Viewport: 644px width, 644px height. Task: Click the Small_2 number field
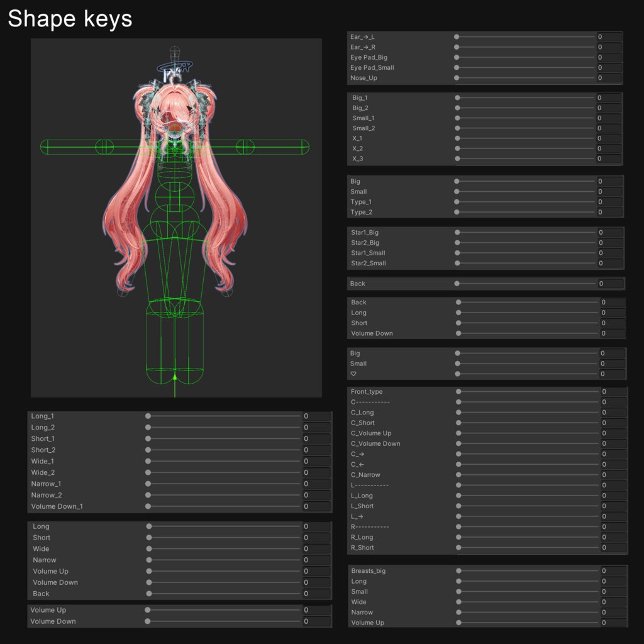tap(608, 128)
